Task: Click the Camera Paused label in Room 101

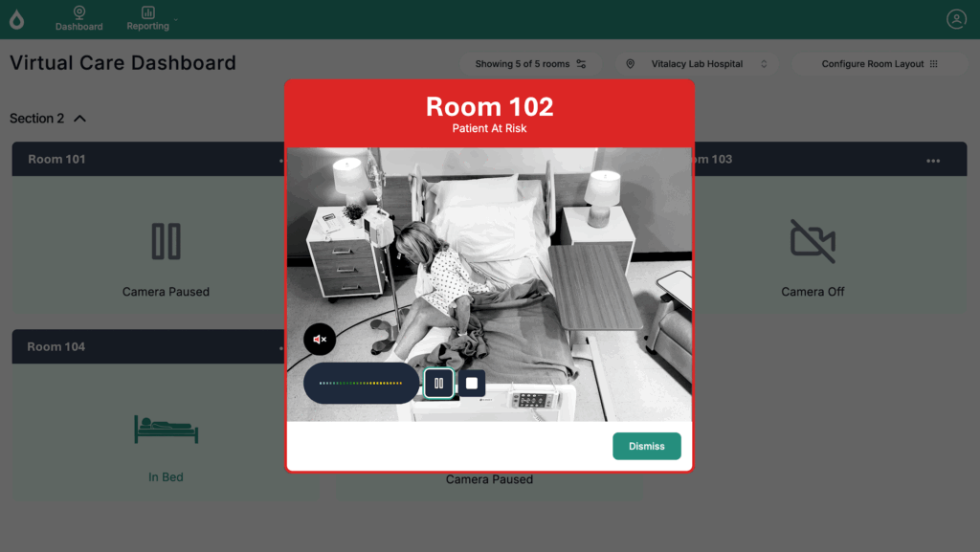Action: tap(166, 292)
